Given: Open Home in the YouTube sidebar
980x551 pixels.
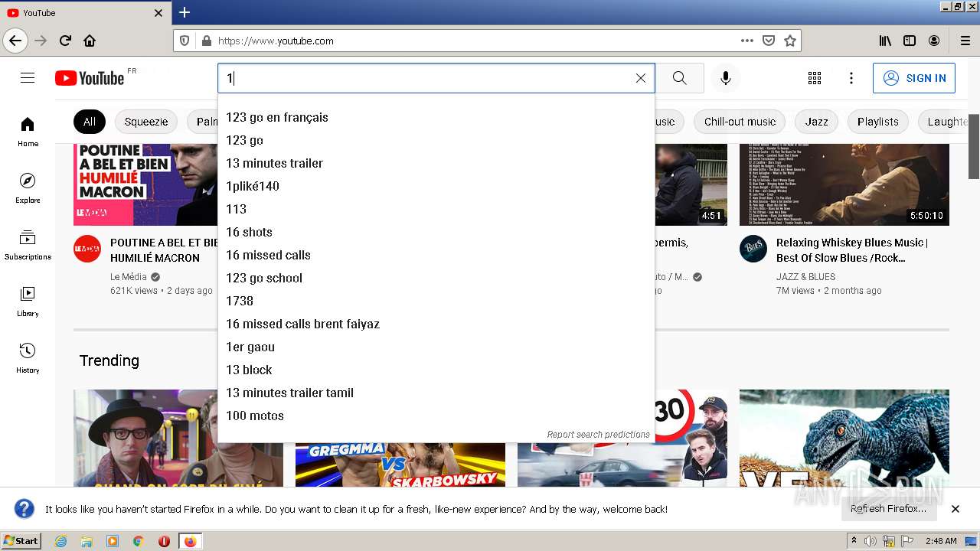Looking at the screenshot, I should coord(28,132).
